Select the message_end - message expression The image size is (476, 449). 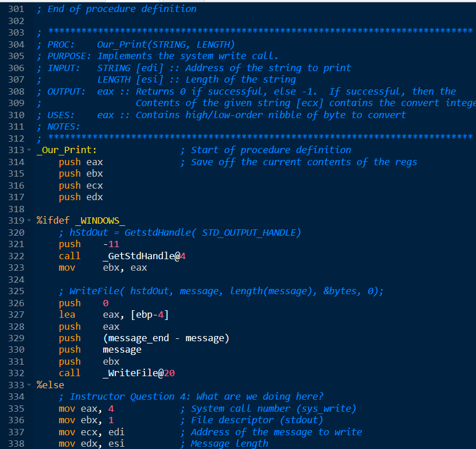[166, 338]
